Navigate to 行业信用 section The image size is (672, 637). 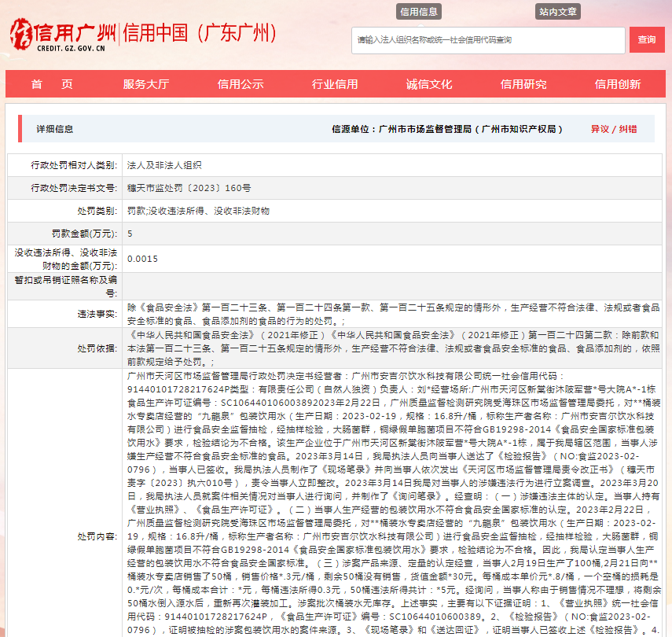[x=335, y=85]
